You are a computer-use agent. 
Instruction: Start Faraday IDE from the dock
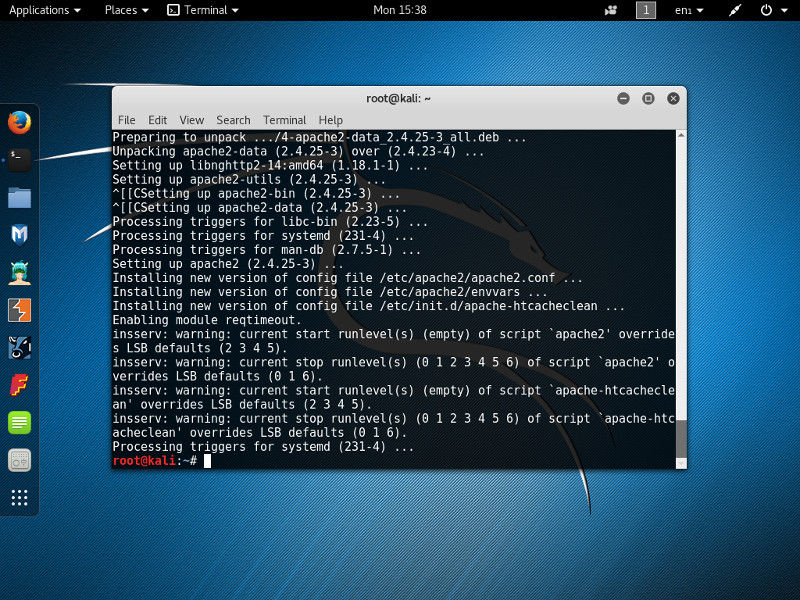pos(18,385)
